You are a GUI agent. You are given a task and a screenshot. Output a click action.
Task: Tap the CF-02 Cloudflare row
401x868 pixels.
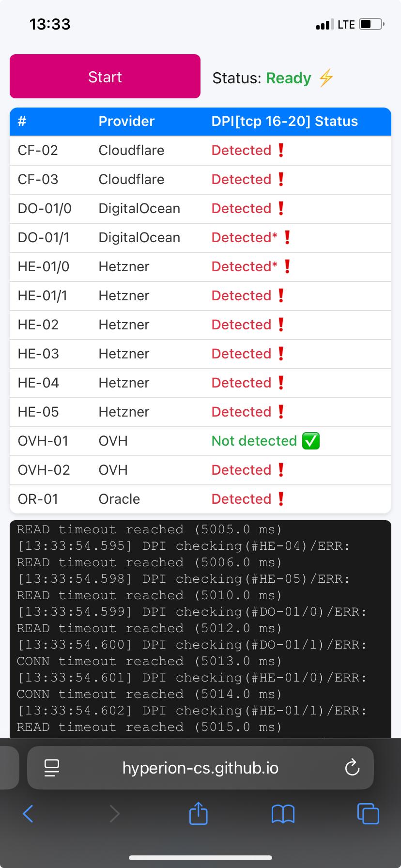(131, 150)
